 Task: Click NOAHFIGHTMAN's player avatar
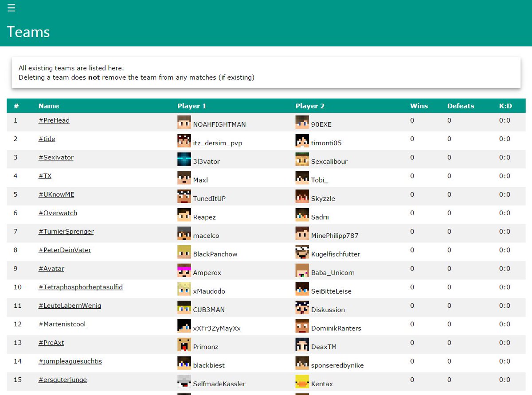[184, 122]
